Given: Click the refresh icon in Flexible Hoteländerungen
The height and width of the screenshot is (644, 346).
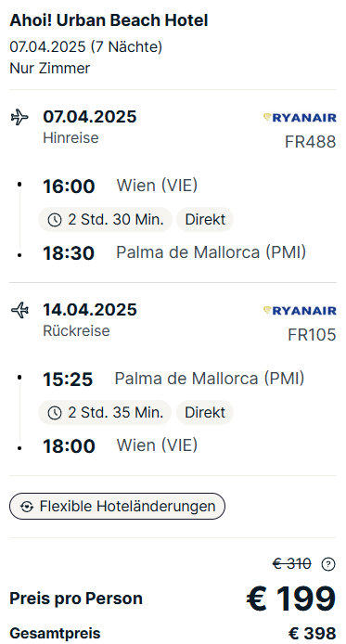Looking at the screenshot, I should click(x=27, y=507).
